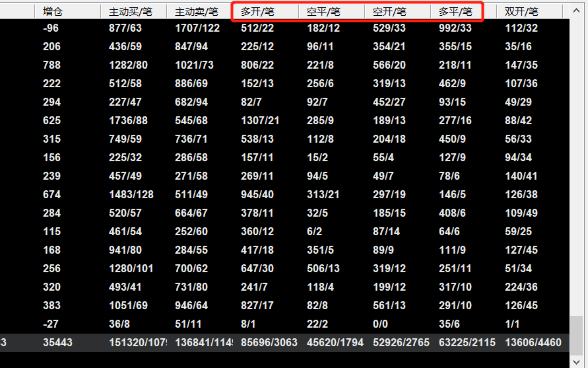
Task: Select the cell 313/21
Action: [323, 194]
